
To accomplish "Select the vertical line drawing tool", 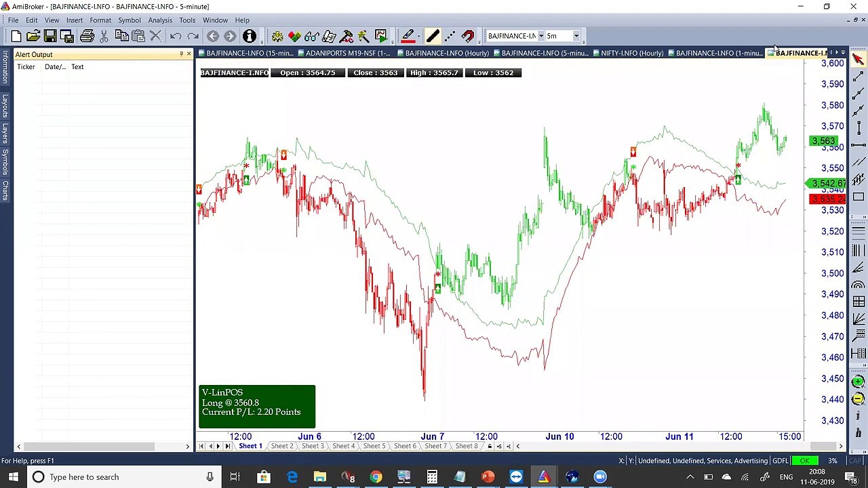I will click(x=859, y=127).
